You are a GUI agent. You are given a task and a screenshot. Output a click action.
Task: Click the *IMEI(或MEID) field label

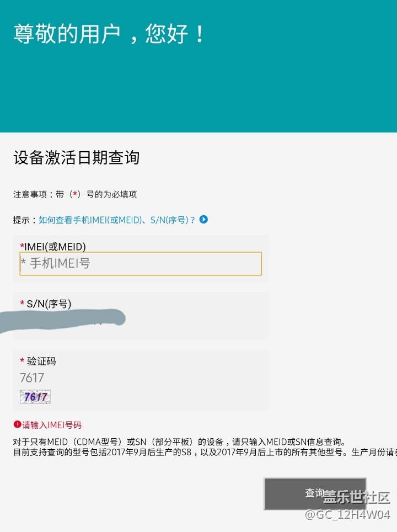pos(53,247)
